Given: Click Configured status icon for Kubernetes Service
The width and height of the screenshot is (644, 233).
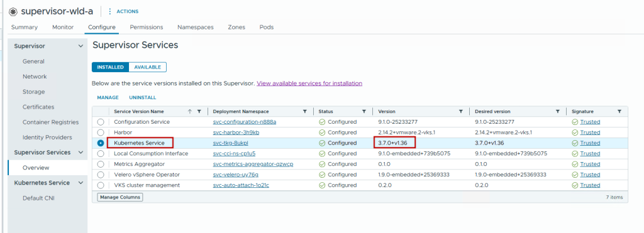Looking at the screenshot, I should click(322, 143).
